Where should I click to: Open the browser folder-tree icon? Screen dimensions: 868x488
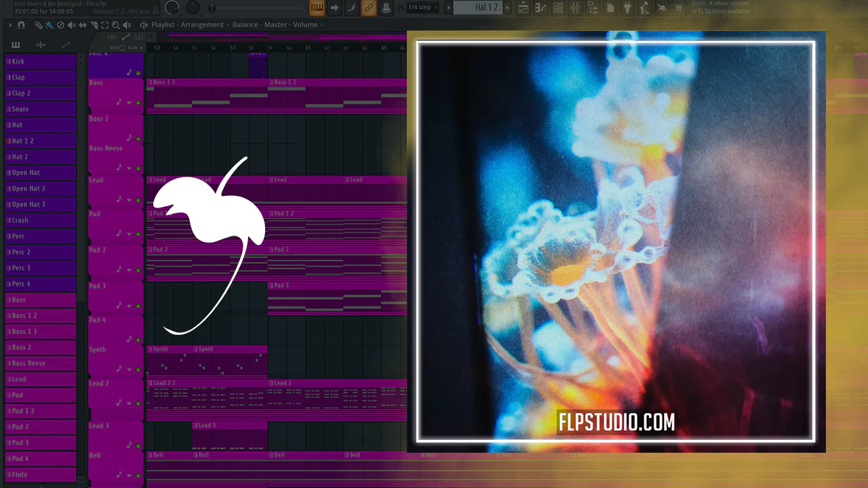[x=593, y=7]
